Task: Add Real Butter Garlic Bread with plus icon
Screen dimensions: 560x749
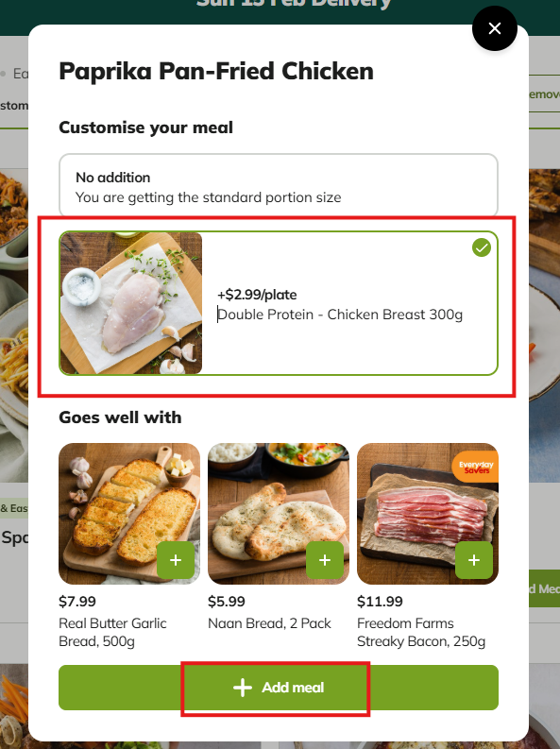Action: (x=176, y=560)
